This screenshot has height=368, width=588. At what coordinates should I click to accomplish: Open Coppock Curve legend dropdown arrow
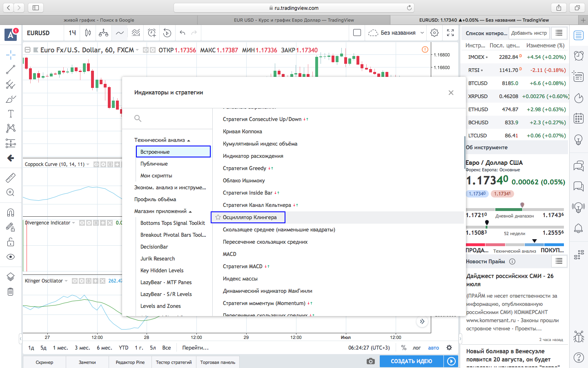88,164
